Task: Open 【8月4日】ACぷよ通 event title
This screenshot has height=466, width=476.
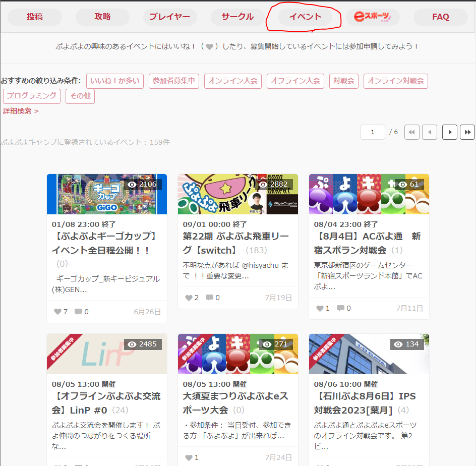Action: pyautogui.click(x=367, y=244)
